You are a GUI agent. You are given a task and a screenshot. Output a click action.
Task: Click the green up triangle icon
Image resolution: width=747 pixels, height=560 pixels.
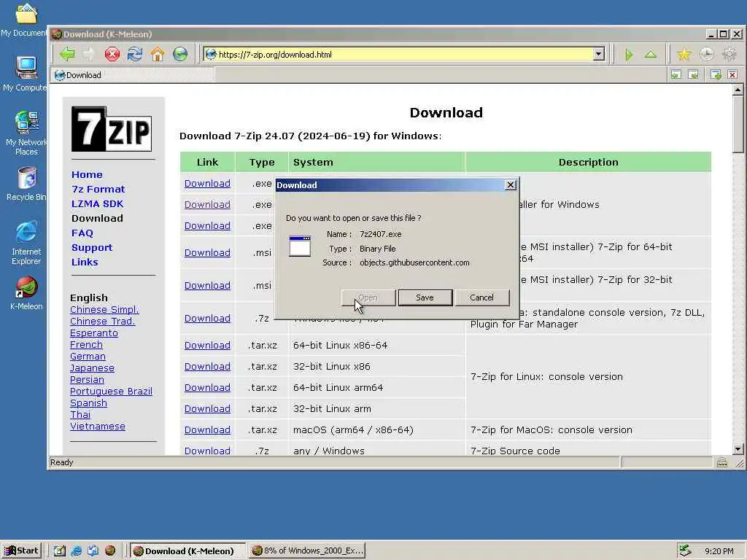coord(650,55)
